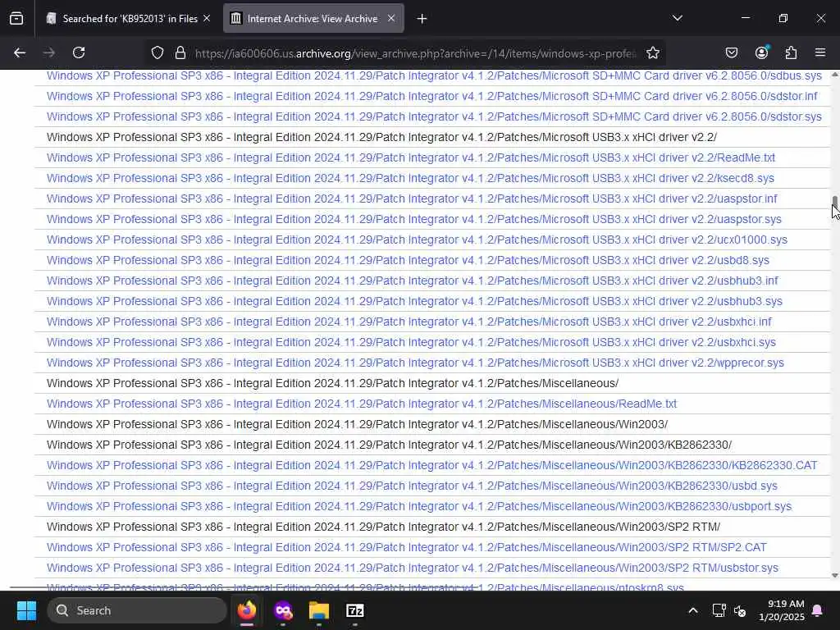The image size is (840, 630).
Task: Click scrollbar up arrow
Action: coord(834,75)
